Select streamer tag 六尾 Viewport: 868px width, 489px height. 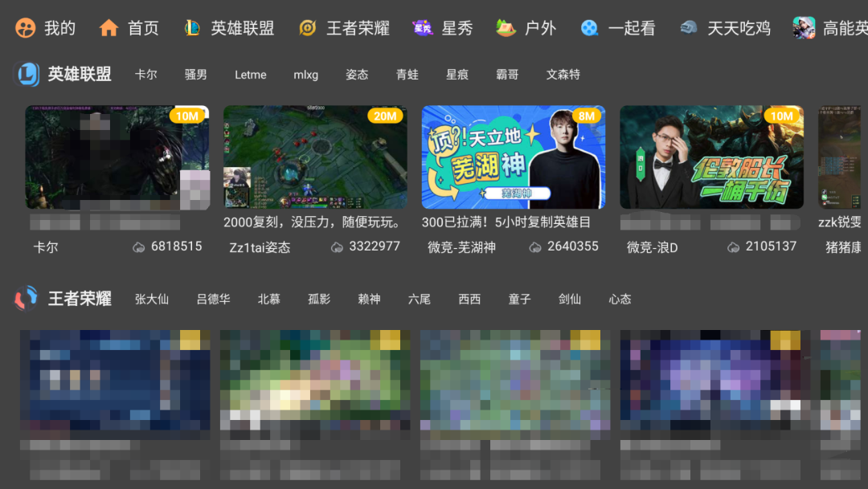pos(419,300)
